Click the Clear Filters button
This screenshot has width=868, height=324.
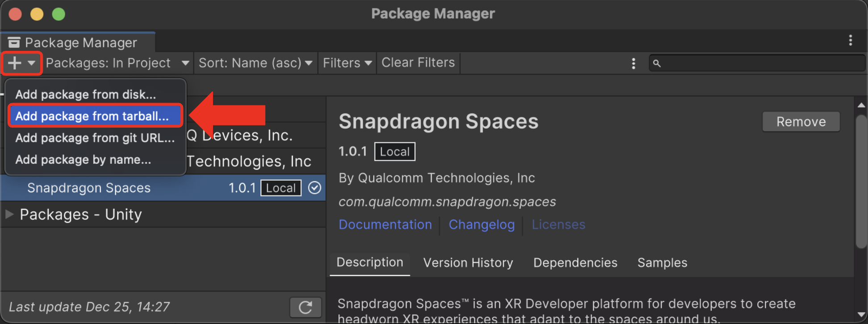(418, 63)
